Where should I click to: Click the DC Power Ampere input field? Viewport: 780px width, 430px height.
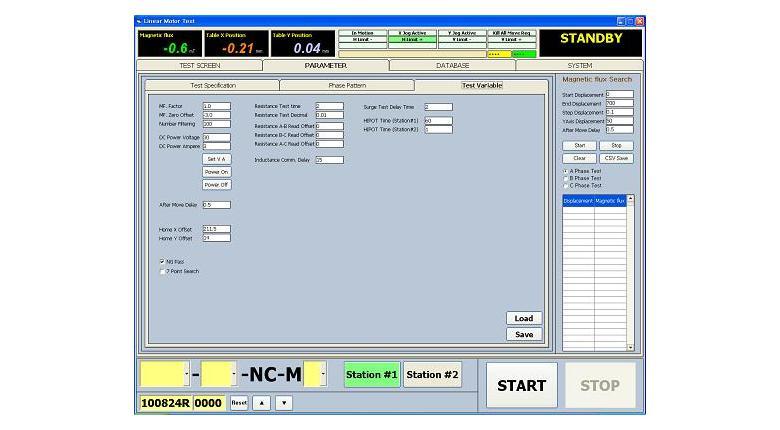(x=216, y=146)
